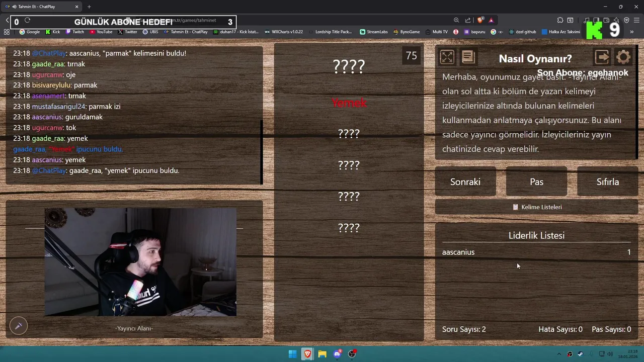644x362 pixels.
Task: Click the Nasıl Oynanır? heading
Action: [535, 59]
